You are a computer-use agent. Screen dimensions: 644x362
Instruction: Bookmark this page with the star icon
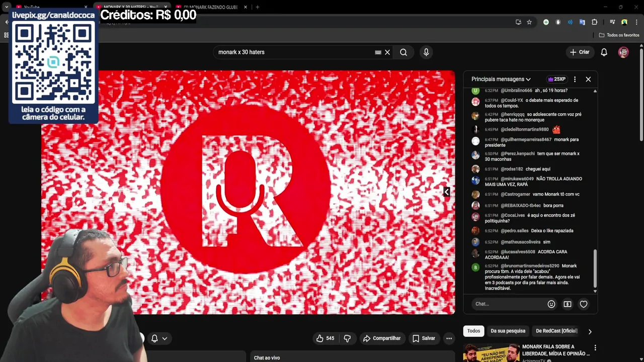[529, 22]
